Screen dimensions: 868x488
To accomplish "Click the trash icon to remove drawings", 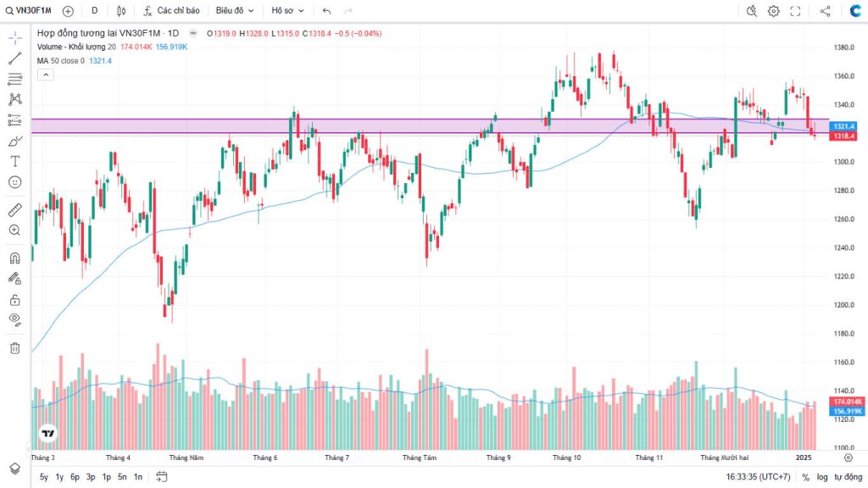I will click(14, 347).
